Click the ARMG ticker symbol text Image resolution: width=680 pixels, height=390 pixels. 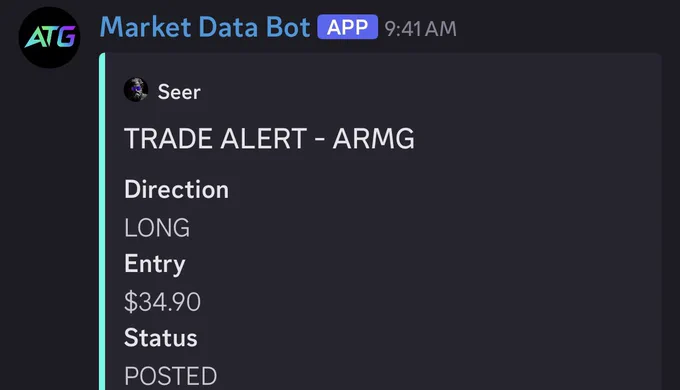point(373,139)
